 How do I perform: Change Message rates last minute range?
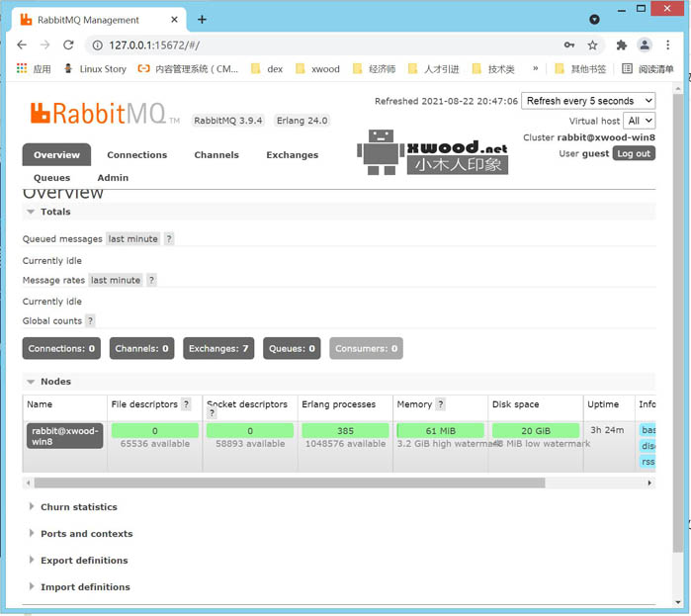tap(116, 280)
